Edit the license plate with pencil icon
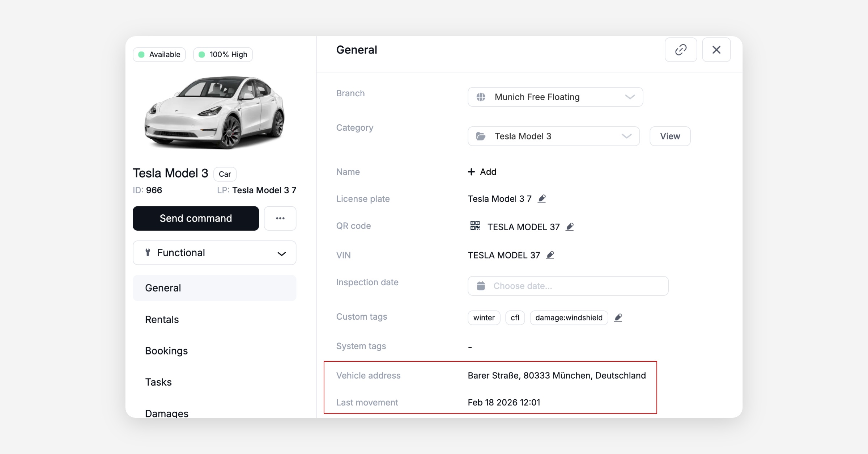The image size is (868, 454). [541, 199]
